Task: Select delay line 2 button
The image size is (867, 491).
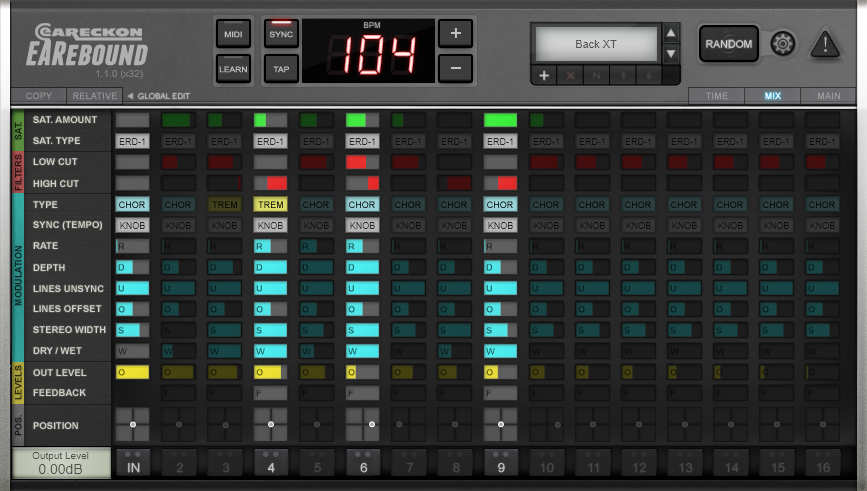Action: (179, 463)
